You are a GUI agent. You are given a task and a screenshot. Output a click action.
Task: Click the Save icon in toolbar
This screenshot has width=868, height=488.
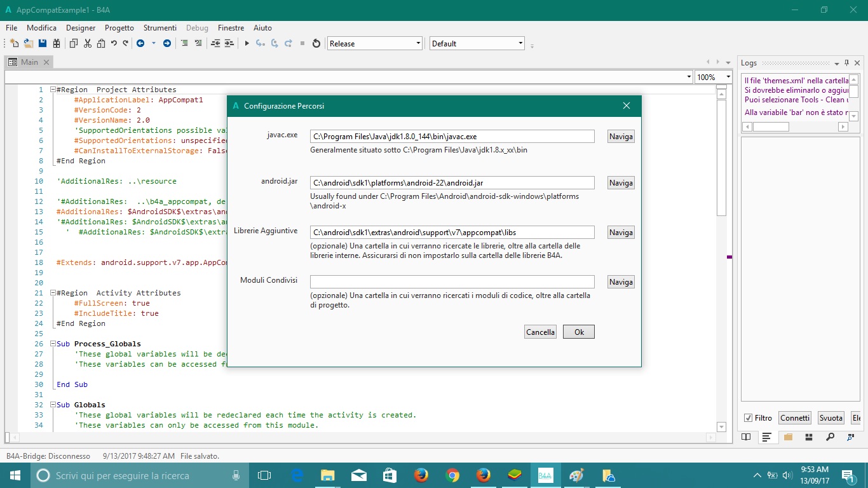pos(43,43)
